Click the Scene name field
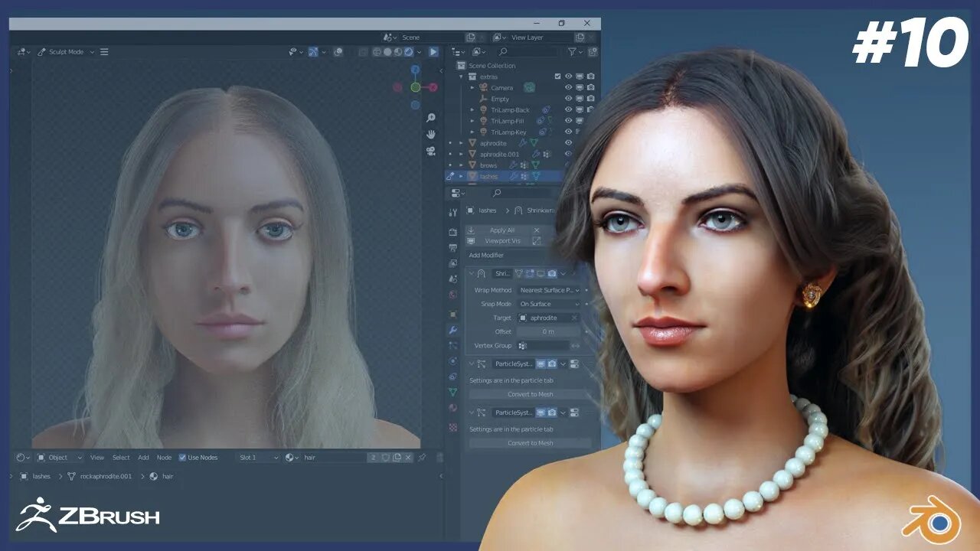The image size is (980, 551). (x=430, y=37)
